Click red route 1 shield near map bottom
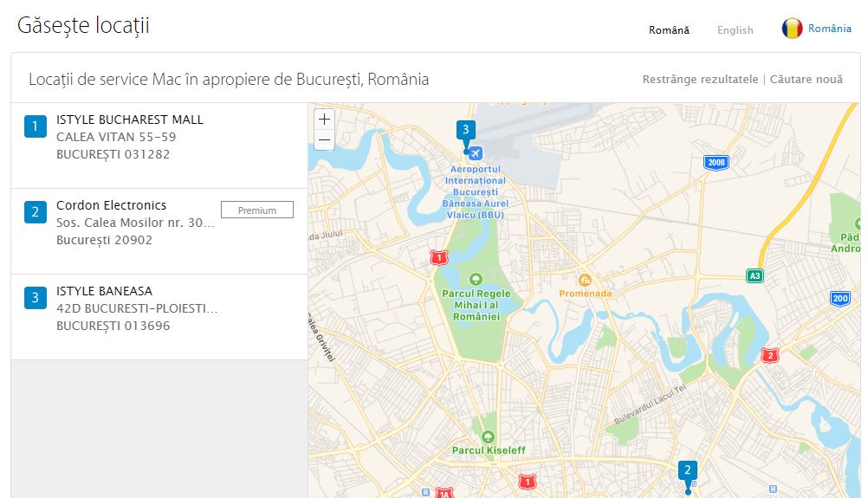This screenshot has width=868, height=498. coord(528,482)
